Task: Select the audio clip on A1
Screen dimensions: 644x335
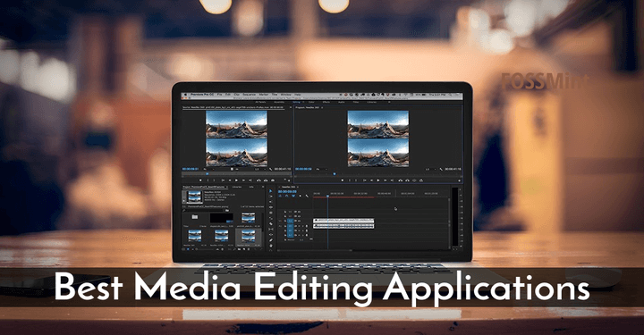Action: tap(343, 226)
